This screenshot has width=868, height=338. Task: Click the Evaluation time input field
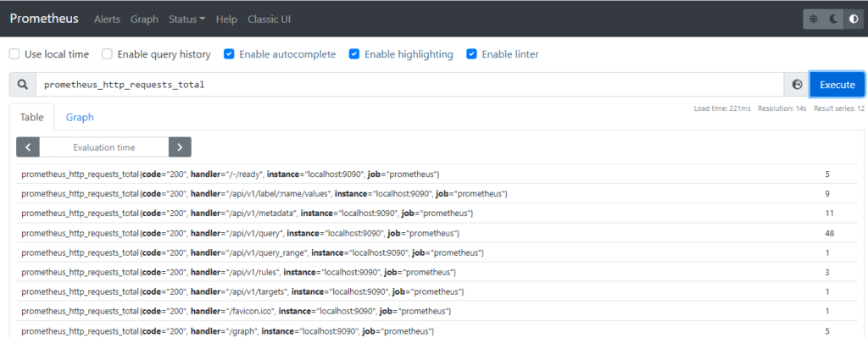104,147
